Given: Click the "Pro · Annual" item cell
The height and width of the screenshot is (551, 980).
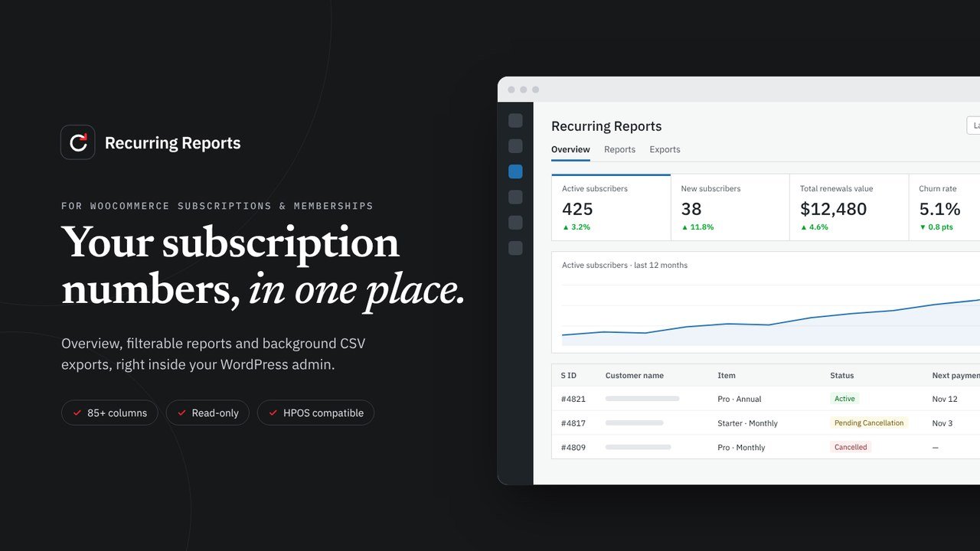Looking at the screenshot, I should (740, 399).
